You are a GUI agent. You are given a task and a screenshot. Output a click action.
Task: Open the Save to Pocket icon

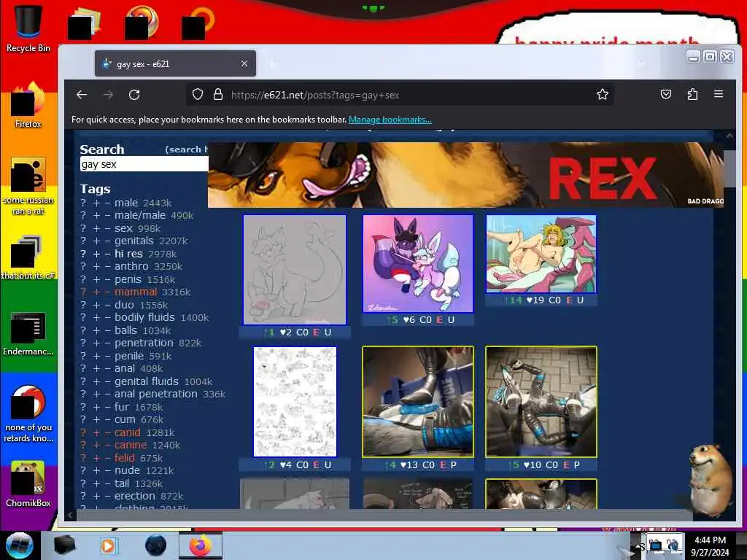(666, 94)
